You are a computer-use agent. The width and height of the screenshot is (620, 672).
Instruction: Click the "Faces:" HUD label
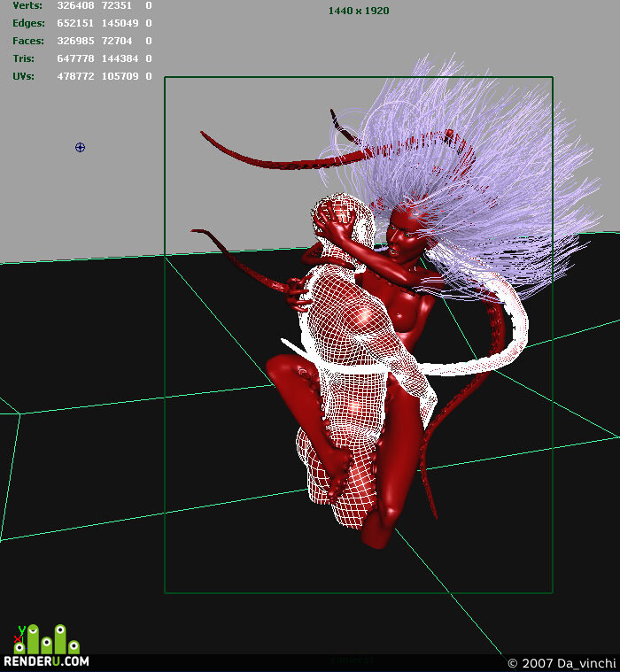click(28, 41)
